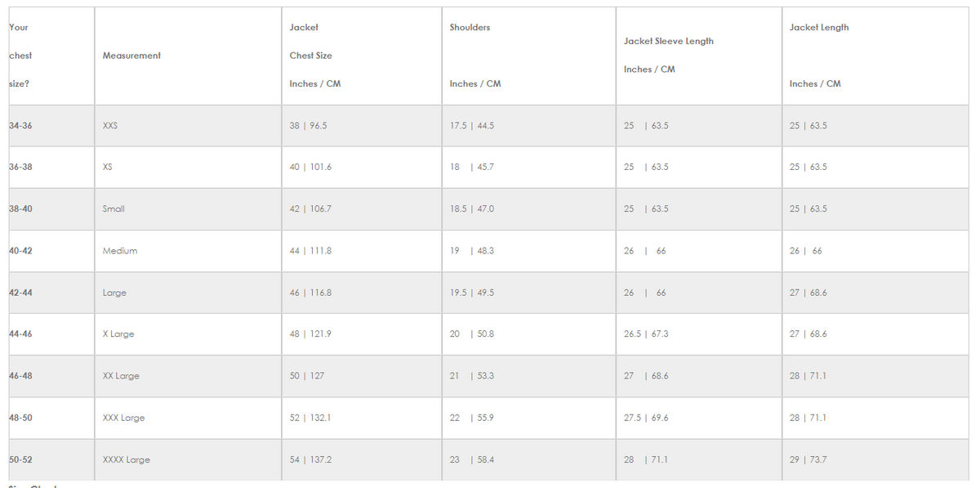
Task: Click sleeve length value 27.5 | 69.6
Action: tap(645, 418)
